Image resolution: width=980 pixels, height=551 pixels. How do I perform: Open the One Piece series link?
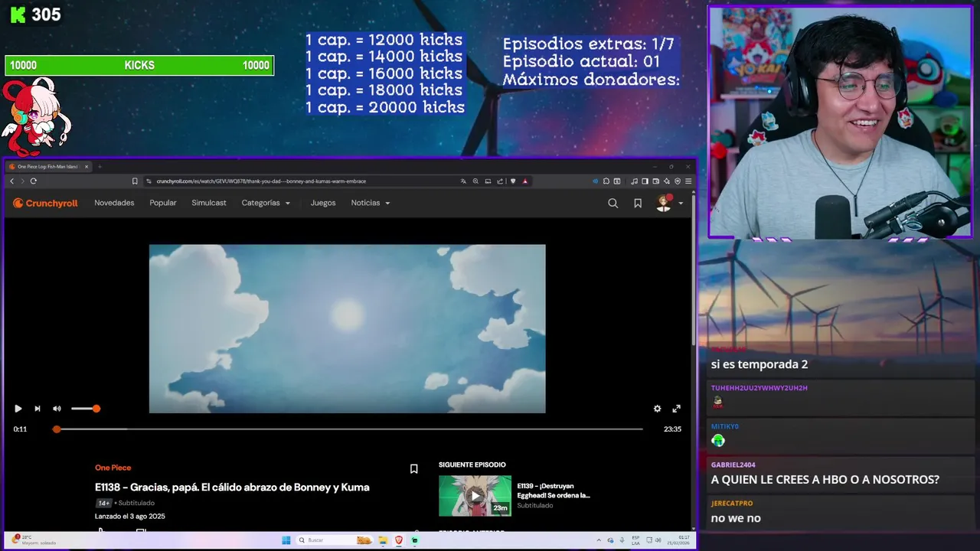click(x=113, y=468)
